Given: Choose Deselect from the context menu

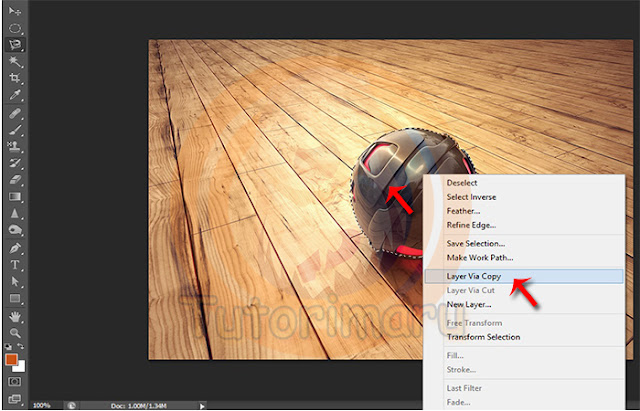Looking at the screenshot, I should pyautogui.click(x=462, y=183).
